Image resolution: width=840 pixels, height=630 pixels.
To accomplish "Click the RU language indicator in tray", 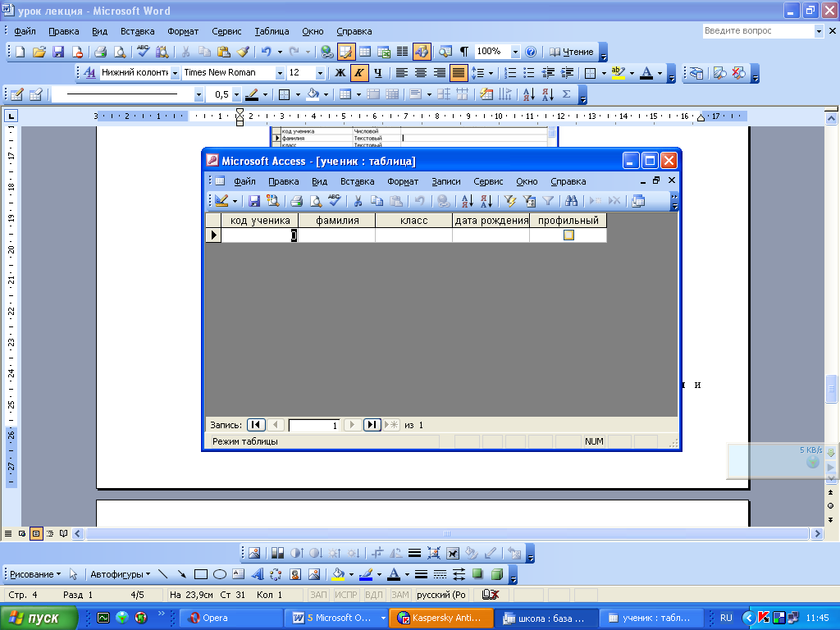I will [726, 618].
